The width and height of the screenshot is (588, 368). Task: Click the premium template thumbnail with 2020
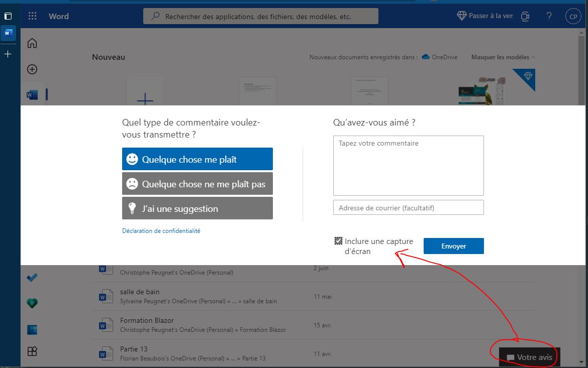pos(482,91)
